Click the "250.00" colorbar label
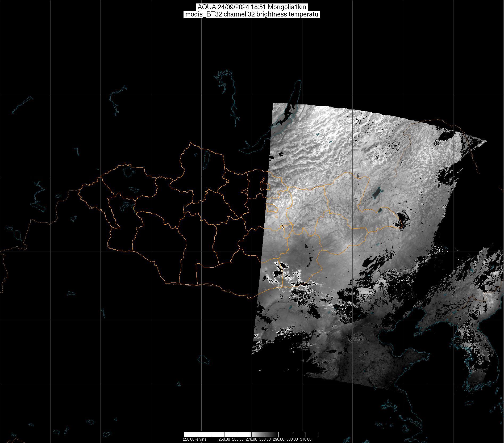 [224, 439]
